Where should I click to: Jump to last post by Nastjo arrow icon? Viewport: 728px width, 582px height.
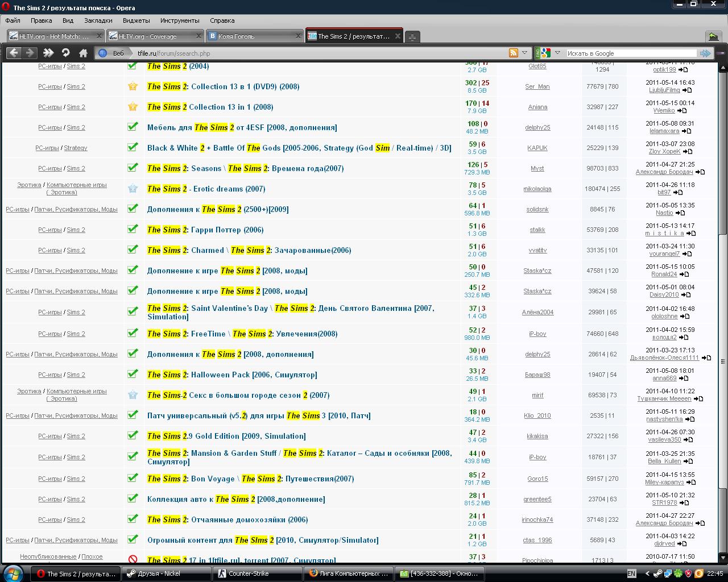click(x=680, y=213)
